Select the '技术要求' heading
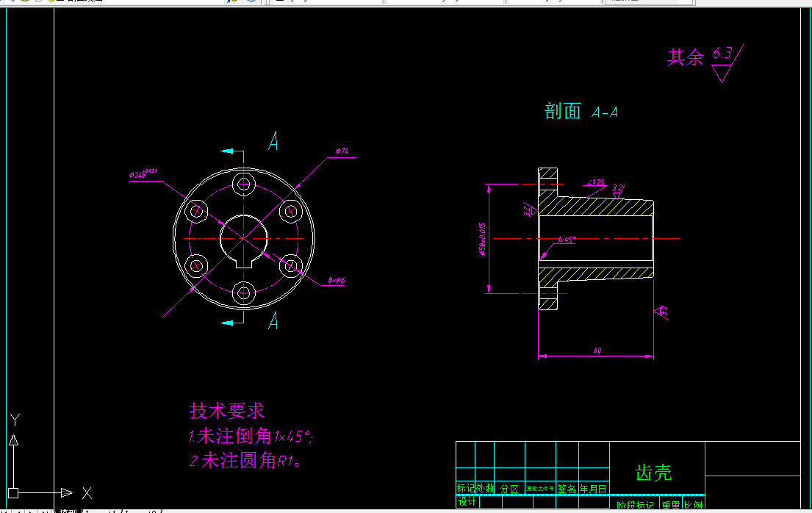812x513 pixels. tap(227, 411)
